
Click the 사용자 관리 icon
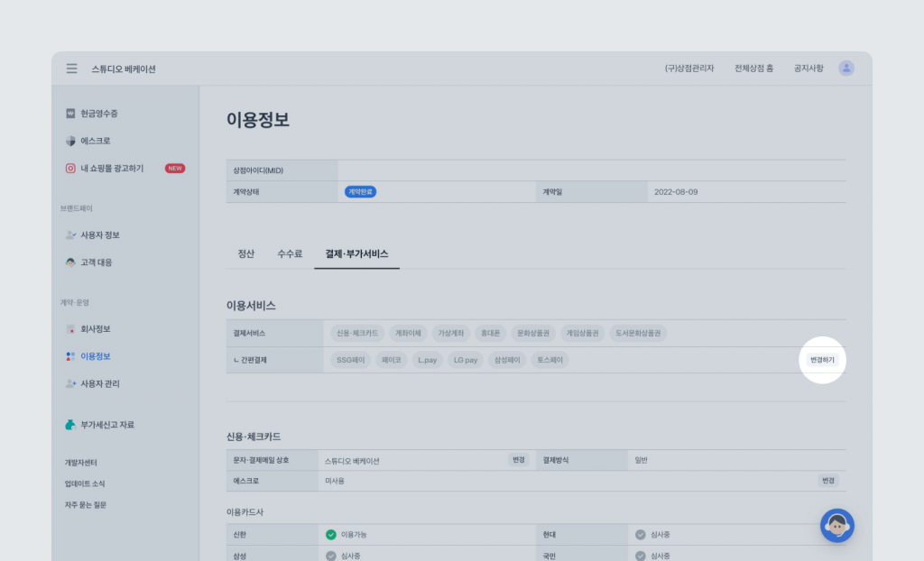70,383
